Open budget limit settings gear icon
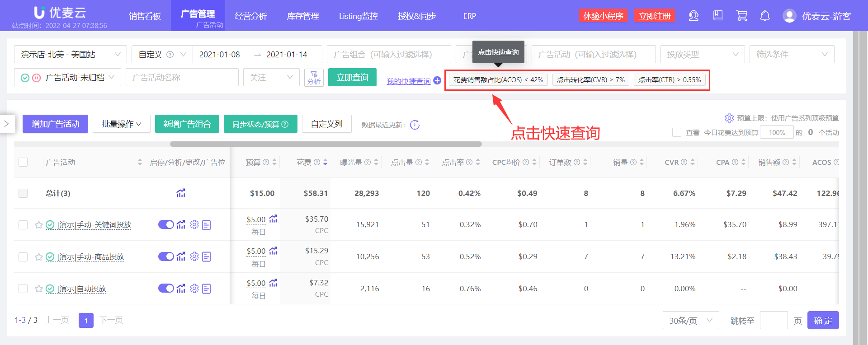 (729, 118)
